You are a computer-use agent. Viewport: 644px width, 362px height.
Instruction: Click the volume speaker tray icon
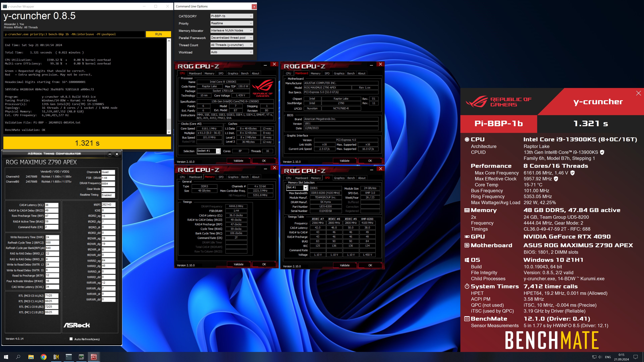600,357
